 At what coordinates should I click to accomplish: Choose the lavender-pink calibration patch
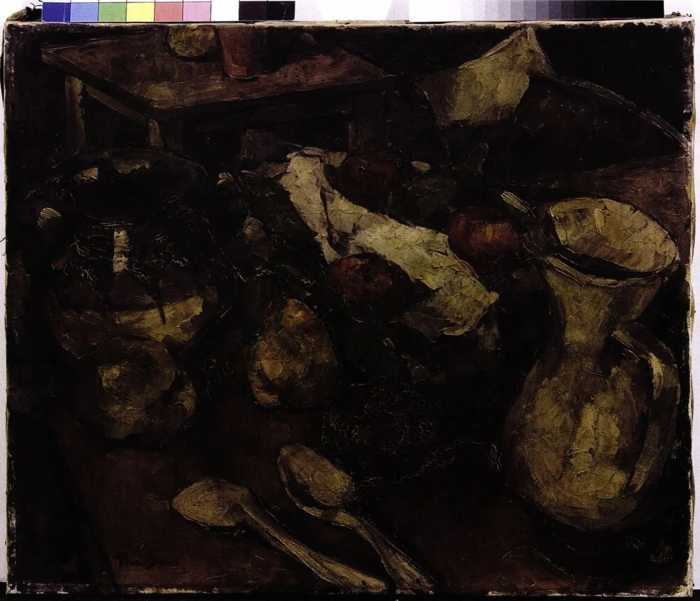tap(196, 11)
